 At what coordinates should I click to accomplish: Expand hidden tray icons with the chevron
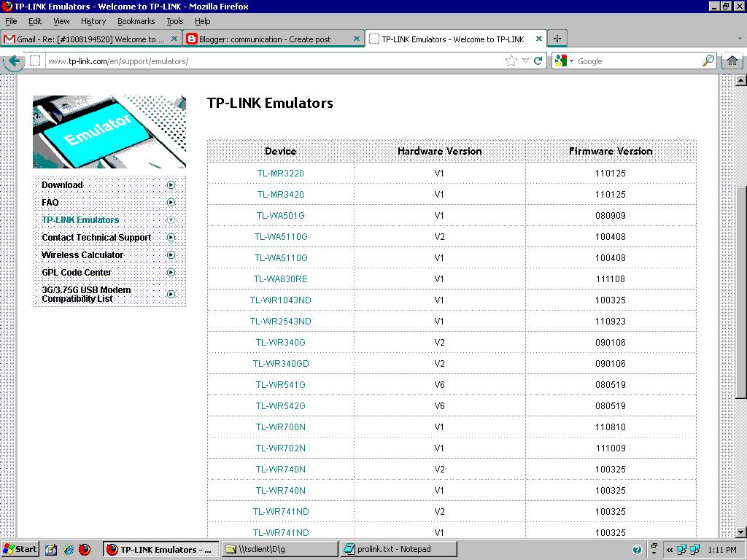click(670, 550)
